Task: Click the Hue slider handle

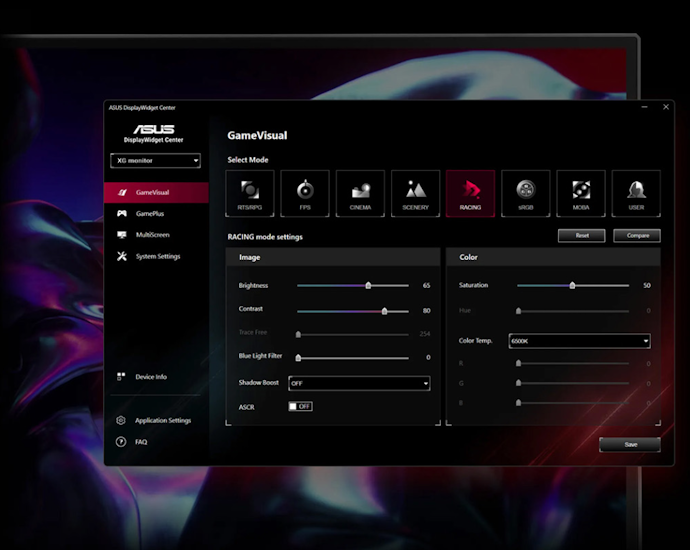Action: [518, 311]
